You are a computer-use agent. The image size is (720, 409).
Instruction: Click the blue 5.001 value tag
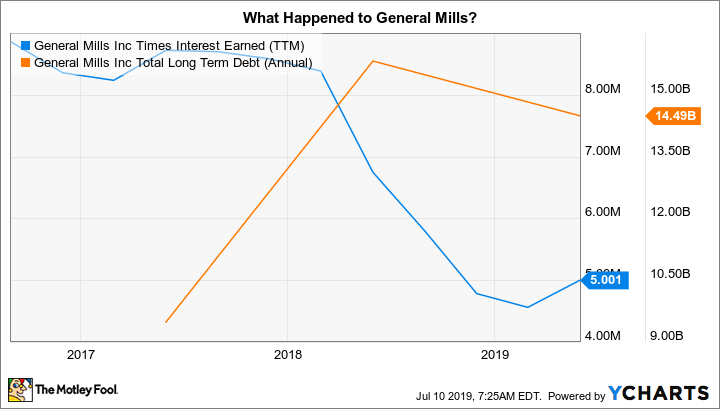tap(607, 281)
